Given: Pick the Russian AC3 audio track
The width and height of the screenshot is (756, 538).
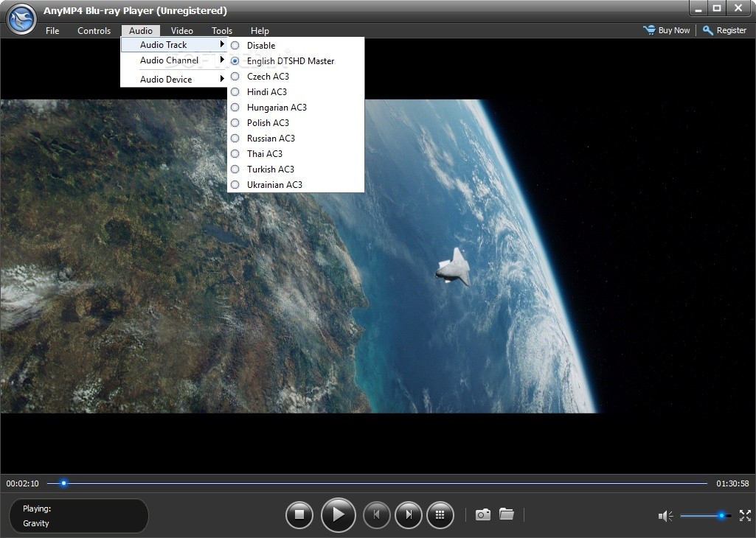Looking at the screenshot, I should pyautogui.click(x=296, y=139).
